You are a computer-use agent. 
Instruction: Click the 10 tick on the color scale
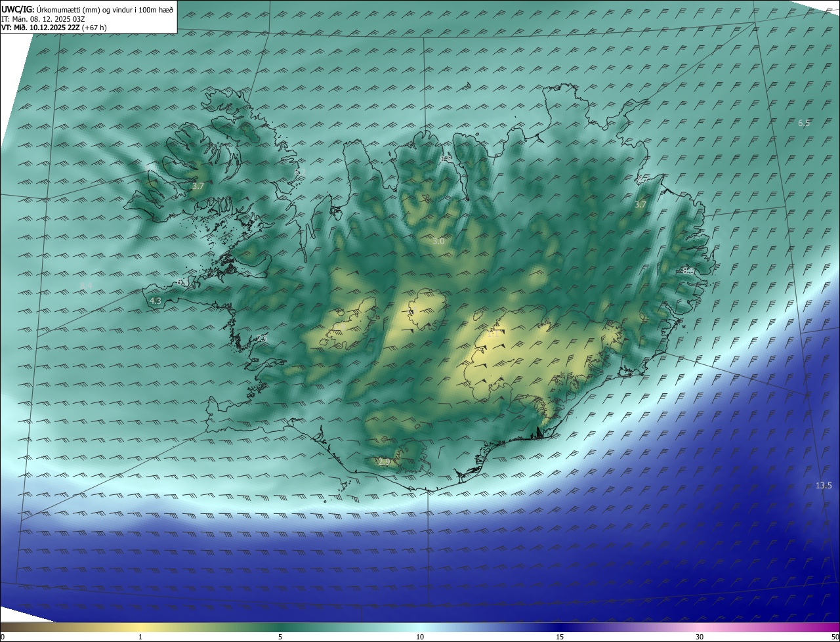[x=420, y=637]
